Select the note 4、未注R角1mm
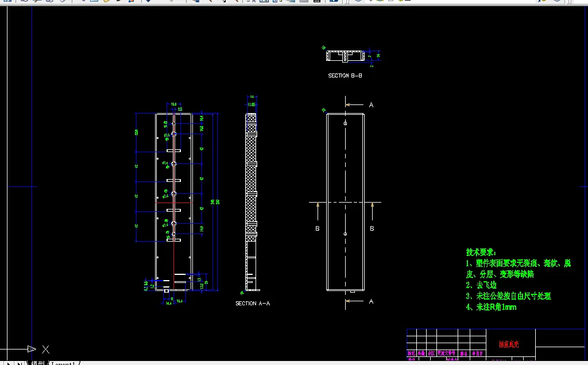The width and height of the screenshot is (588, 365). [492, 307]
